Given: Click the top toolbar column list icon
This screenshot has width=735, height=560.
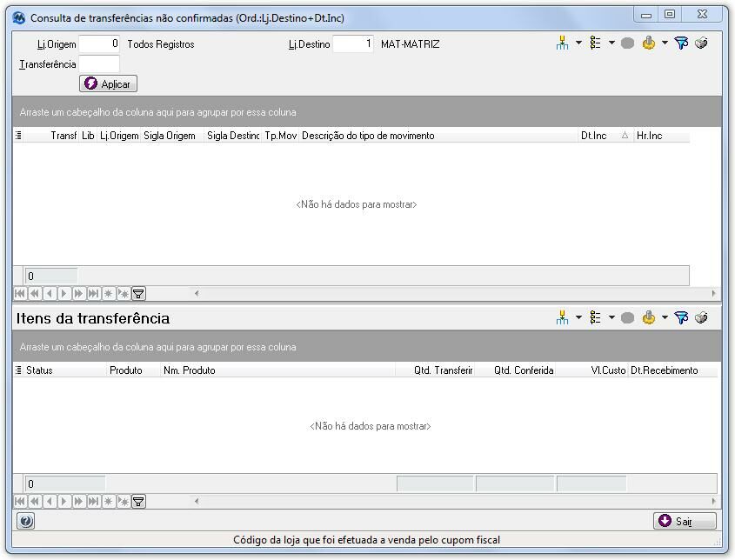Looking at the screenshot, I should 595,43.
